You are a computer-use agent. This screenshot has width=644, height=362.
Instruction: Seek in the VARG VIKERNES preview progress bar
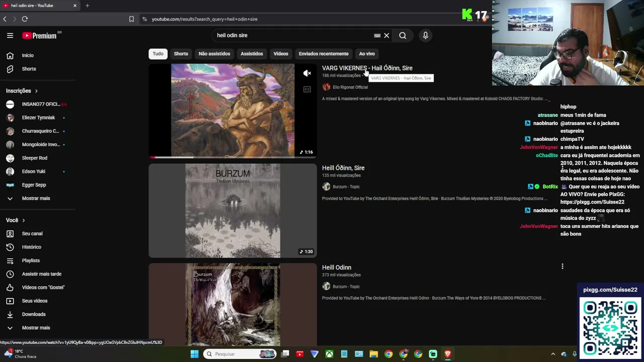click(x=233, y=157)
